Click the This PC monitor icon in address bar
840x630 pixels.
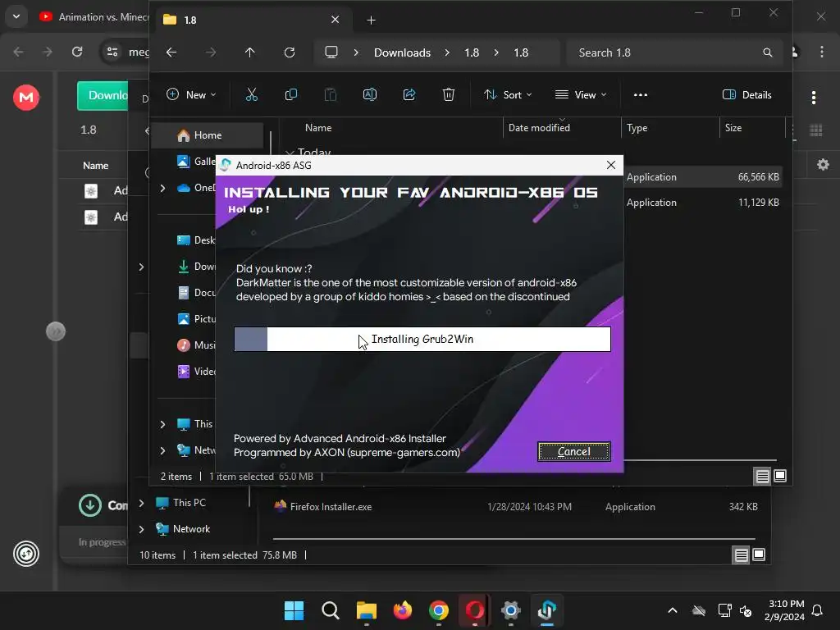tap(331, 52)
